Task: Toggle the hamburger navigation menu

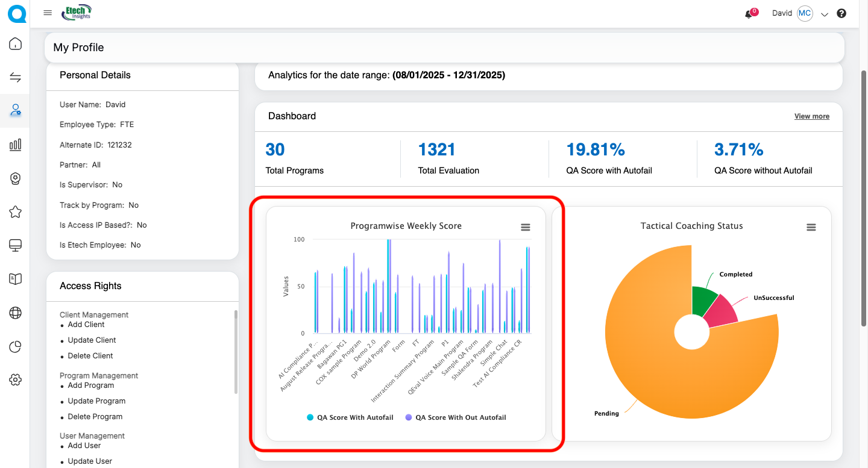Action: point(48,13)
